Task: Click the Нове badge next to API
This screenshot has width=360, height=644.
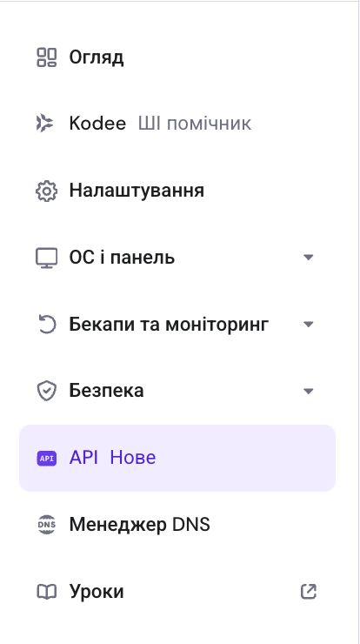Action: 133,458
